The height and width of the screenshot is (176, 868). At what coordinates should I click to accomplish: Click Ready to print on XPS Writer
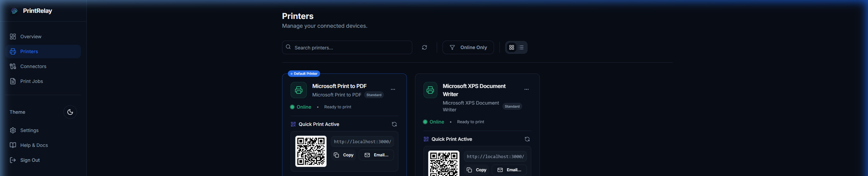point(471,122)
